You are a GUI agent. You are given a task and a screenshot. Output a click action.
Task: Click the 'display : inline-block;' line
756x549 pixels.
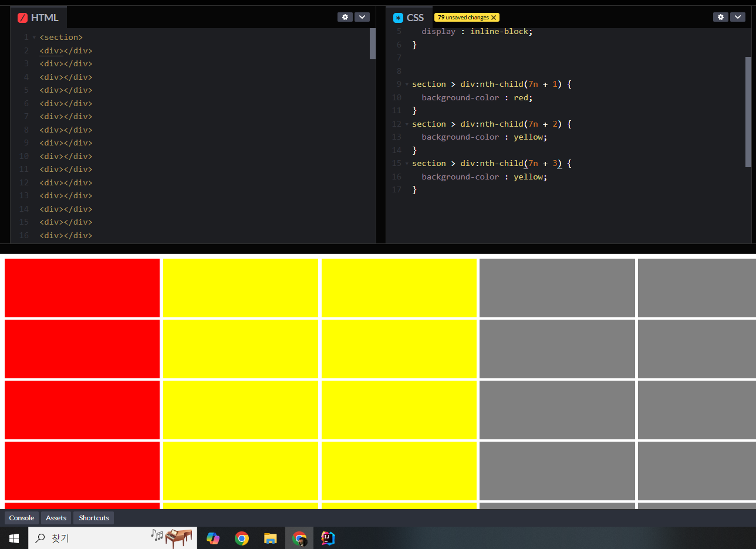(477, 32)
